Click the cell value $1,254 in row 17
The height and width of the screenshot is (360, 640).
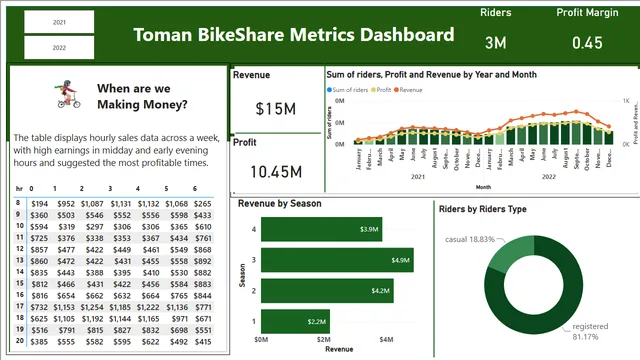point(92,307)
